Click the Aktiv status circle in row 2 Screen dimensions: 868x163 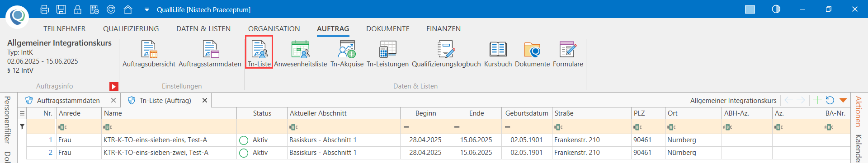point(244,153)
